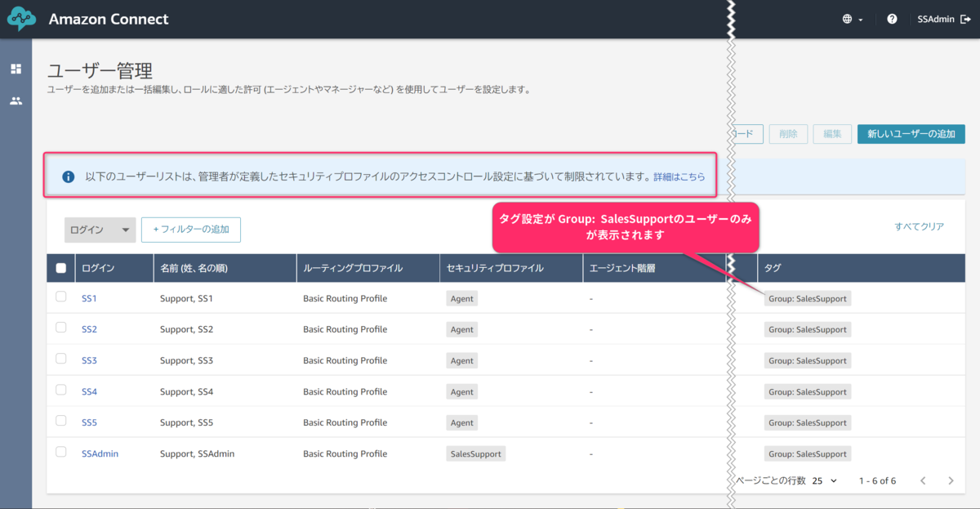Screen dimensions: 980x509
Task: Click + フィルターの追加 button
Action: [191, 230]
